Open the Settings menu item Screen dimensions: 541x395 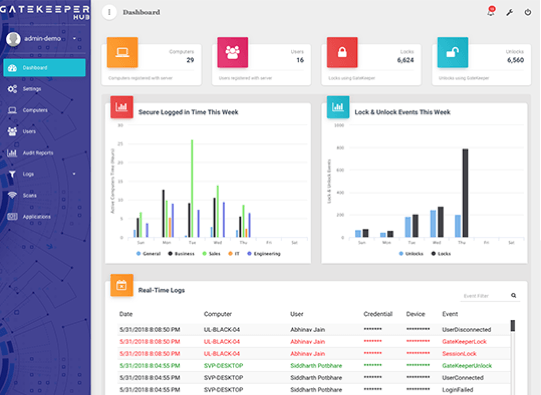(45, 89)
